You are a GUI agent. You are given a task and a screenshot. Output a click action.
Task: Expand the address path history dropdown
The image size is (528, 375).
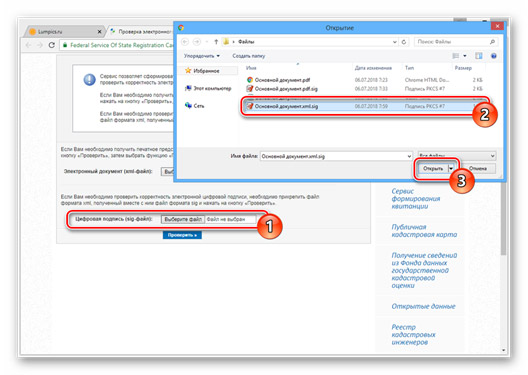click(395, 42)
